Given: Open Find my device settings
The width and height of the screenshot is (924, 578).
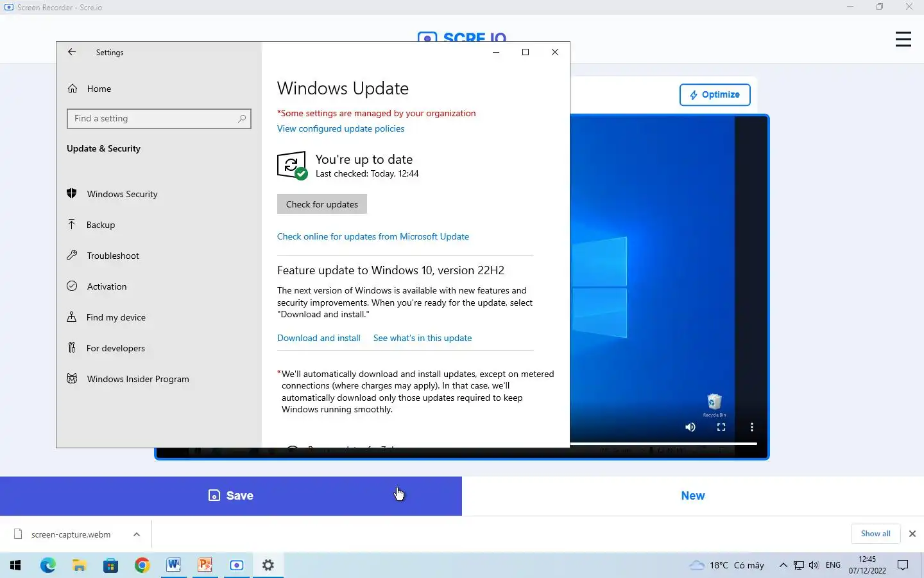Looking at the screenshot, I should point(116,317).
